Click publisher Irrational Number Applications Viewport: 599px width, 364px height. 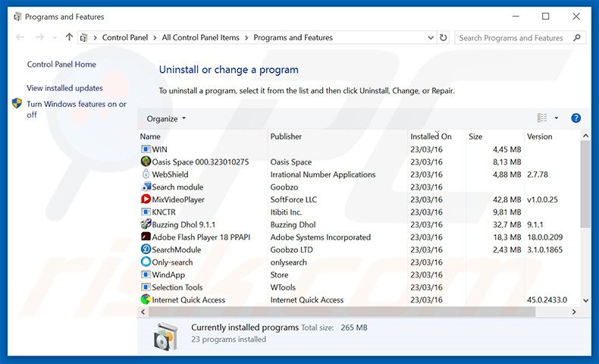coord(323,174)
